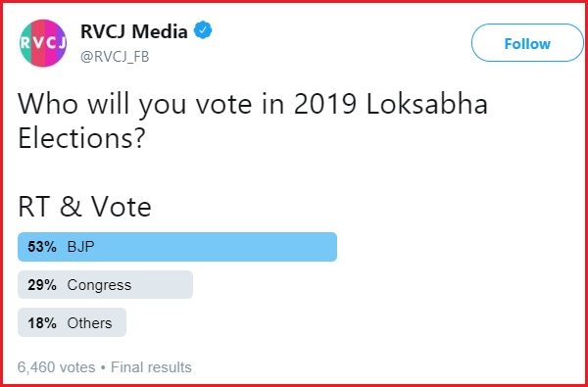The image size is (588, 387).
Task: Click the RT & Vote text
Action: tap(84, 208)
